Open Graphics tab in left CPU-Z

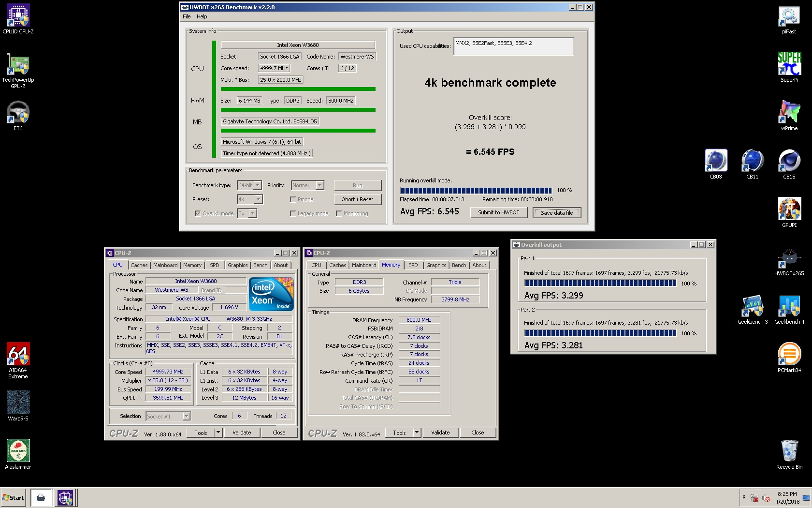(x=238, y=265)
